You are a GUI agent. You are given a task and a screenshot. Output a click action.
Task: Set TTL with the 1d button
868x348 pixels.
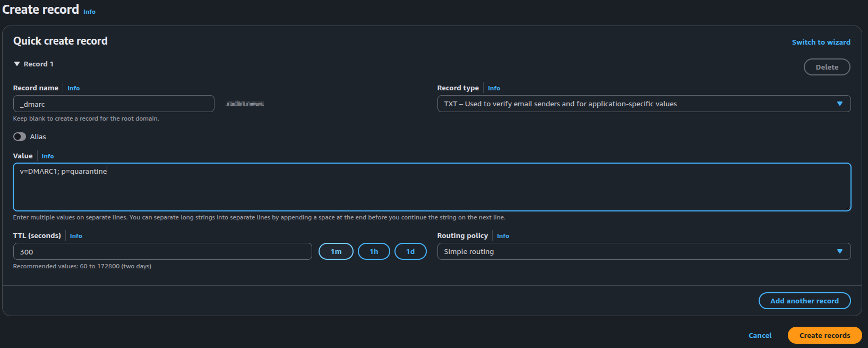click(x=410, y=251)
